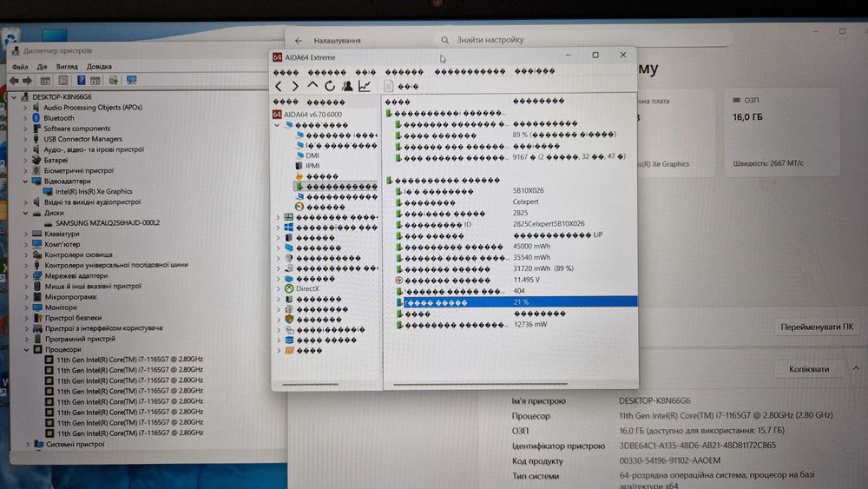Open the AIDA64 graph icon

(x=365, y=86)
